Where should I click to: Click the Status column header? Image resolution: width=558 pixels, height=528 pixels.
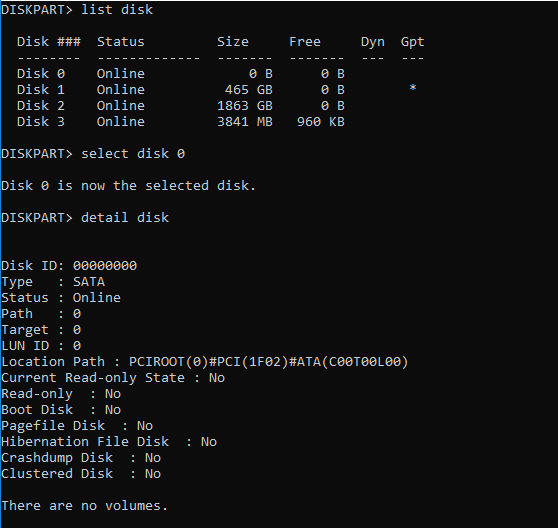[x=121, y=42]
